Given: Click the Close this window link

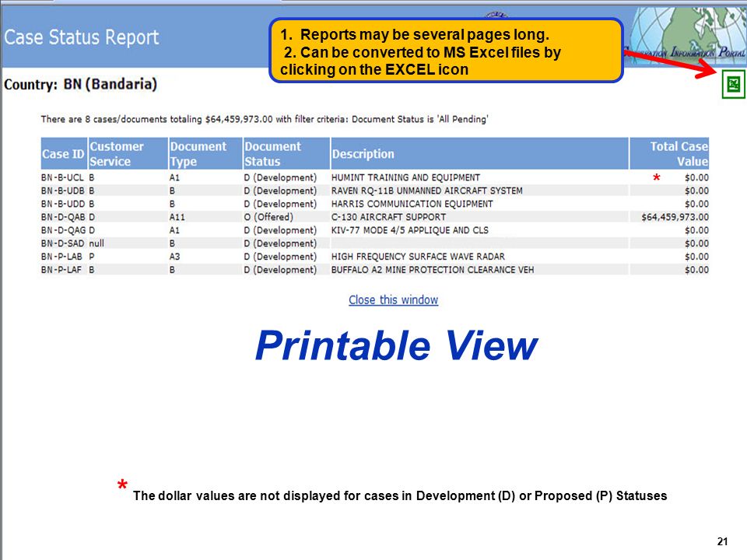Looking at the screenshot, I should pyautogui.click(x=393, y=300).
